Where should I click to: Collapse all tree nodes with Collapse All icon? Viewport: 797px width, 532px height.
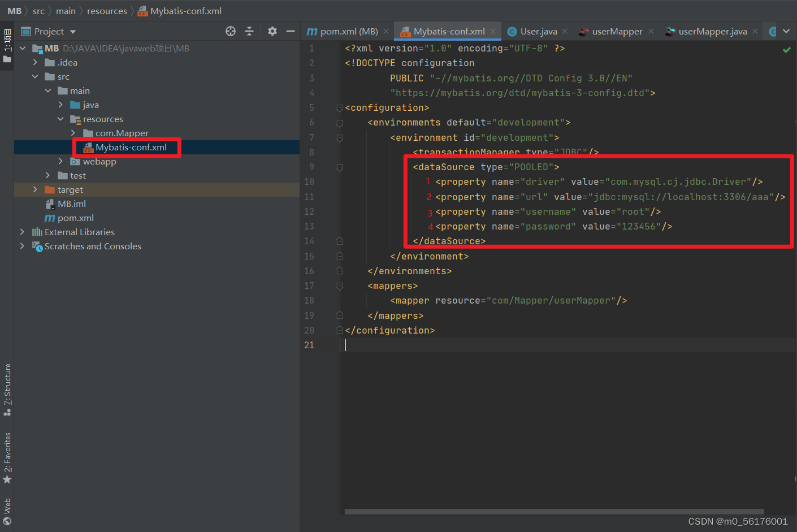click(249, 31)
